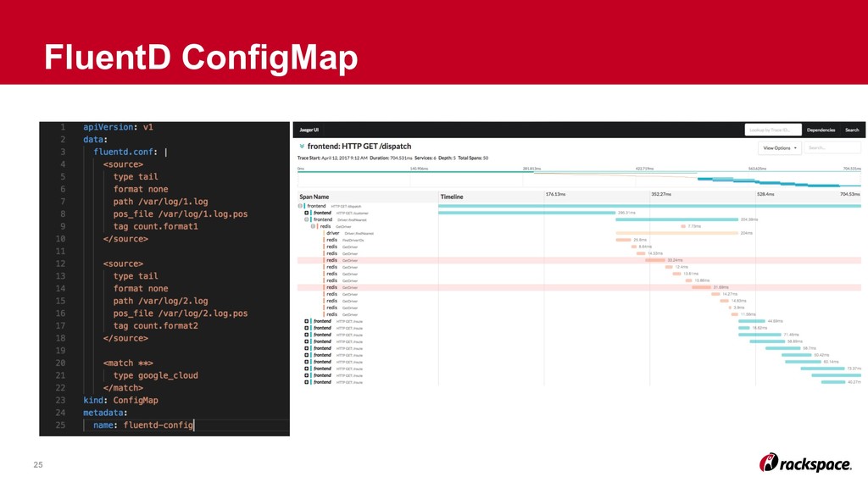868x488 pixels.
Task: Click the Span Name column header
Action: (x=314, y=197)
